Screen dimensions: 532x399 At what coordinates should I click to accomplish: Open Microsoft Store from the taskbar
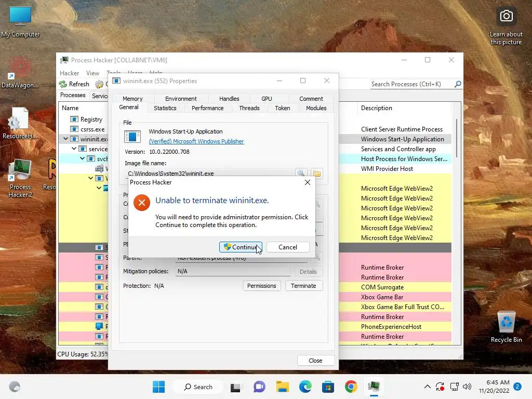click(328, 387)
